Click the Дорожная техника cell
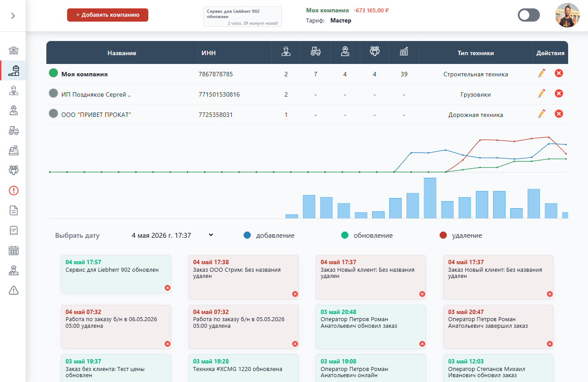This screenshot has height=382, width=588. (475, 115)
